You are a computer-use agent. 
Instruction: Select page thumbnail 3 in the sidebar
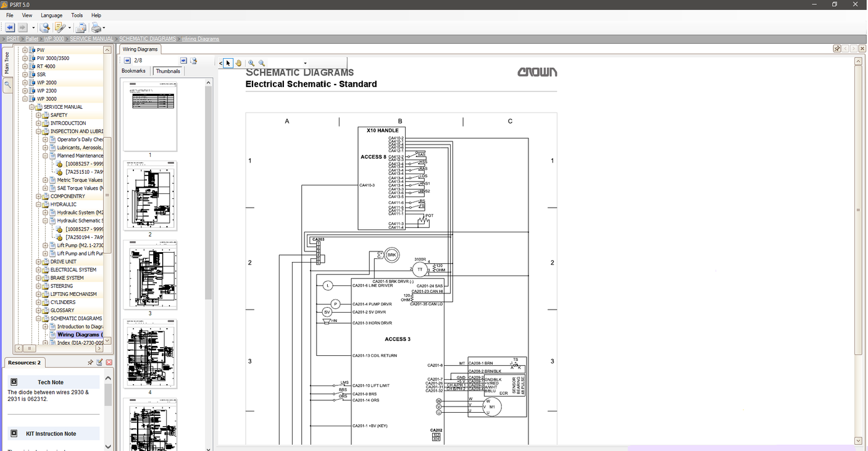tap(150, 275)
